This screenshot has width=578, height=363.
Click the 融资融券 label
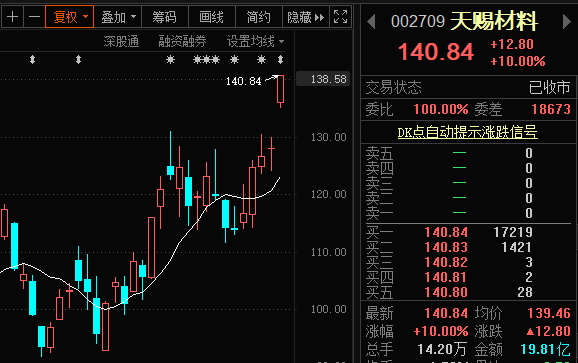point(182,41)
